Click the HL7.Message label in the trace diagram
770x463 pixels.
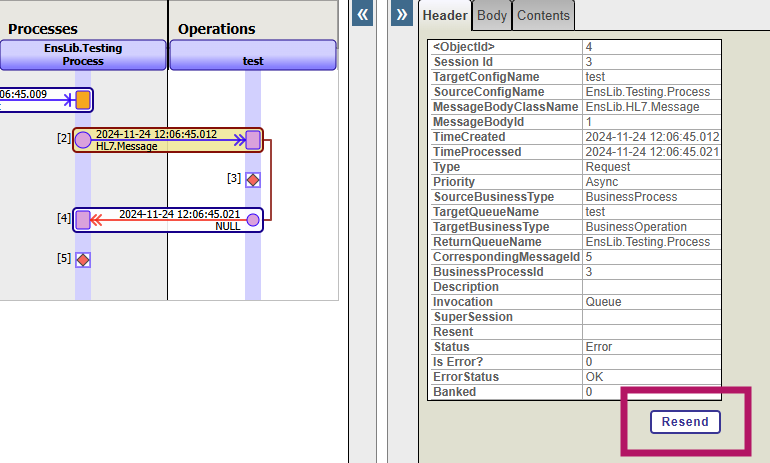[127, 146]
